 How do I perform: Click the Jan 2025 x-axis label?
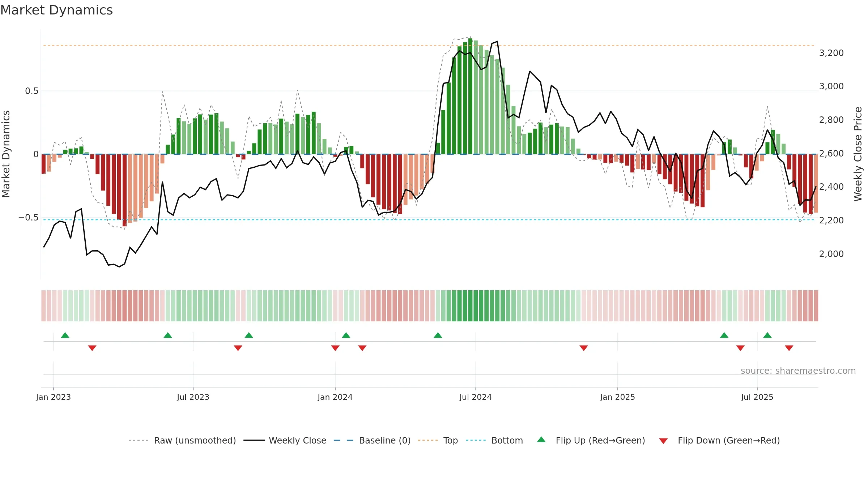(618, 397)
